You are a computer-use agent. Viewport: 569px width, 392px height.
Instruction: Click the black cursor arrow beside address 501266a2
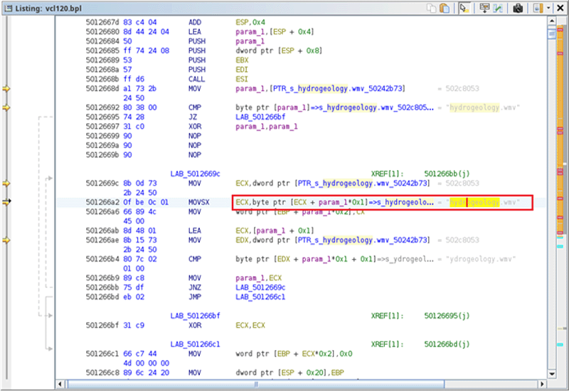click(7, 201)
